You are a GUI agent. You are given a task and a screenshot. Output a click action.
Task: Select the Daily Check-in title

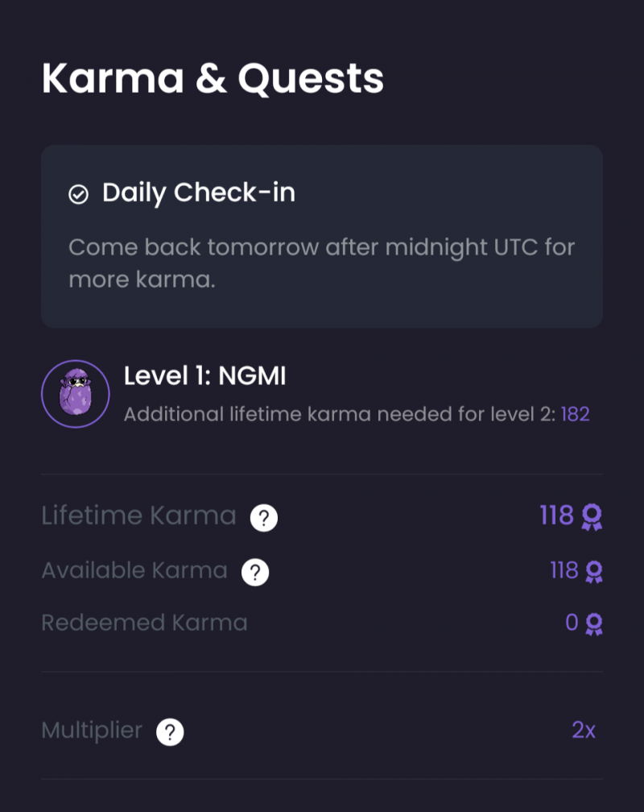point(198,193)
